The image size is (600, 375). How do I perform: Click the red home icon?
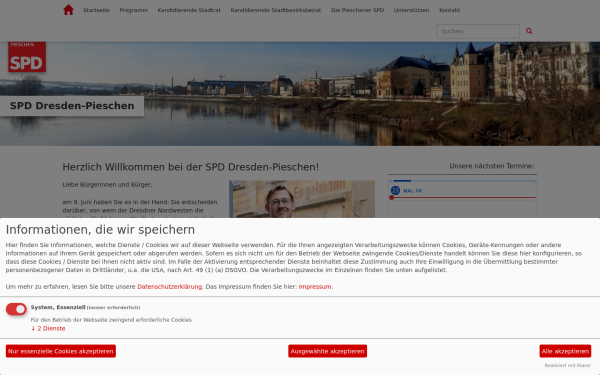point(68,10)
